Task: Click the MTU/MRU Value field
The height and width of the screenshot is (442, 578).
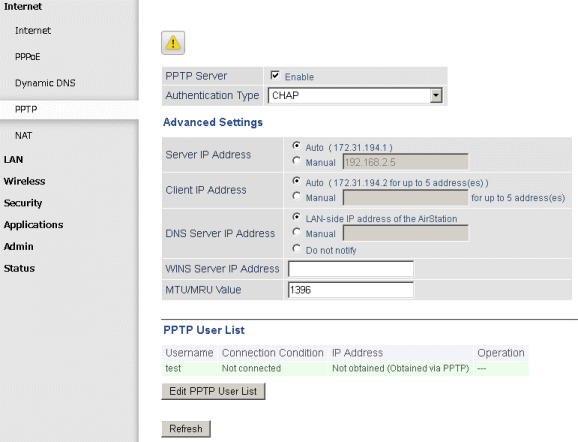Action: point(351,290)
